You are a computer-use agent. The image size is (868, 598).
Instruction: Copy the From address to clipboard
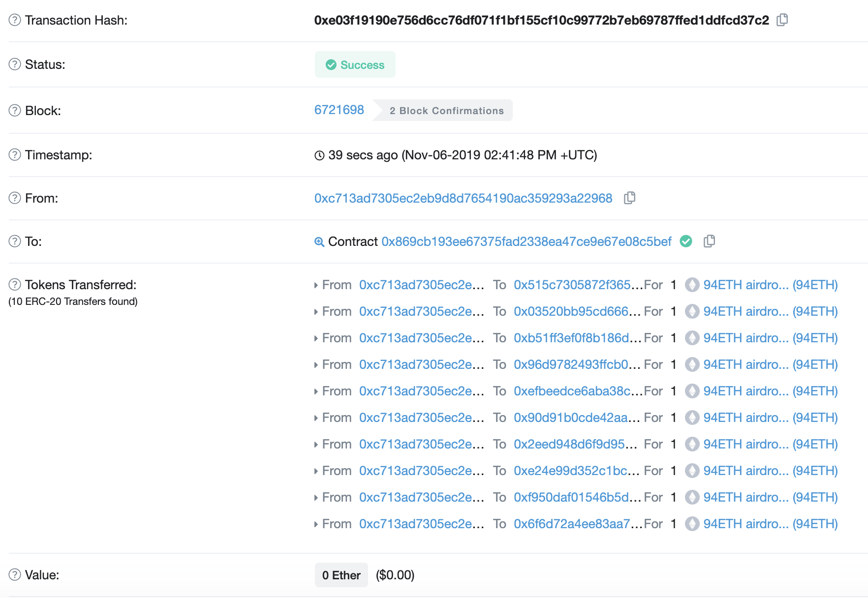(x=629, y=198)
